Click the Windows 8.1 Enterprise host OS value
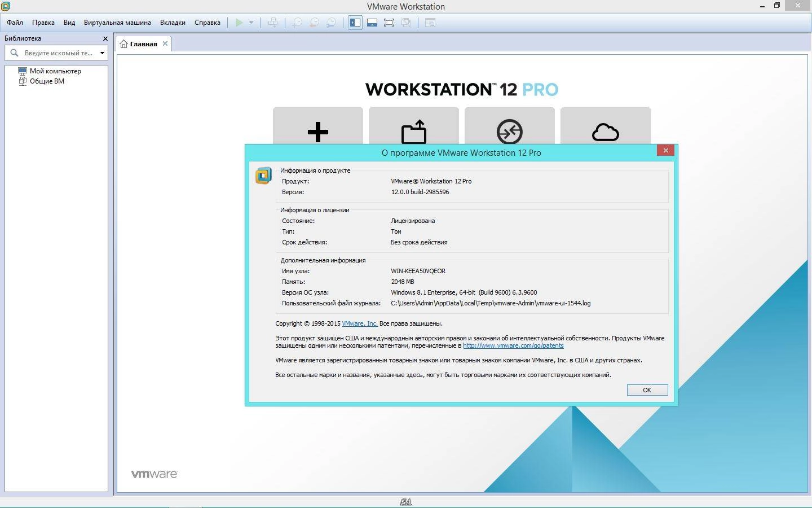 coord(464,292)
